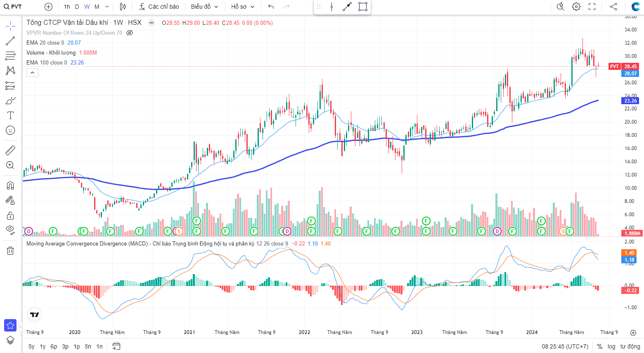644x353 pixels.
Task: Delete drawings with trash icon
Action: tap(10, 250)
